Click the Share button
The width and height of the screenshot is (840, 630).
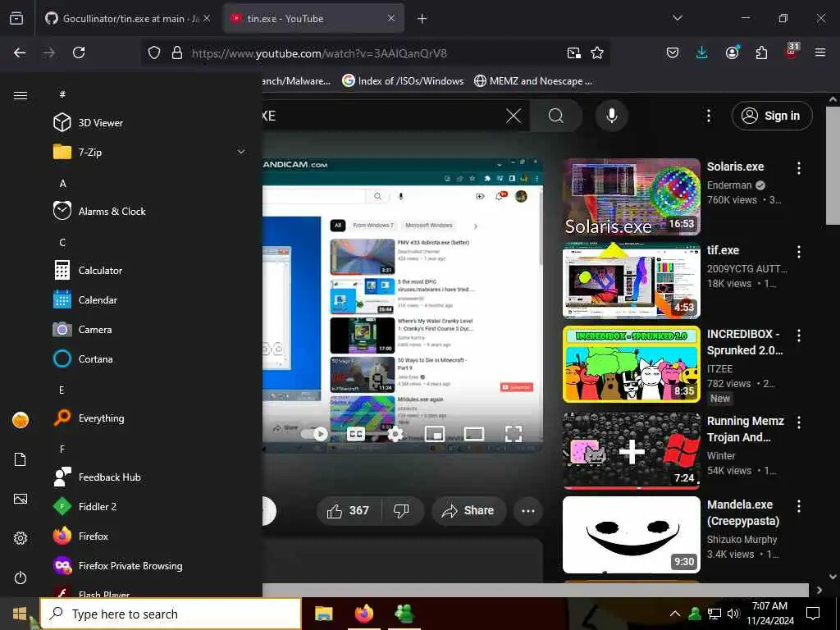468,510
